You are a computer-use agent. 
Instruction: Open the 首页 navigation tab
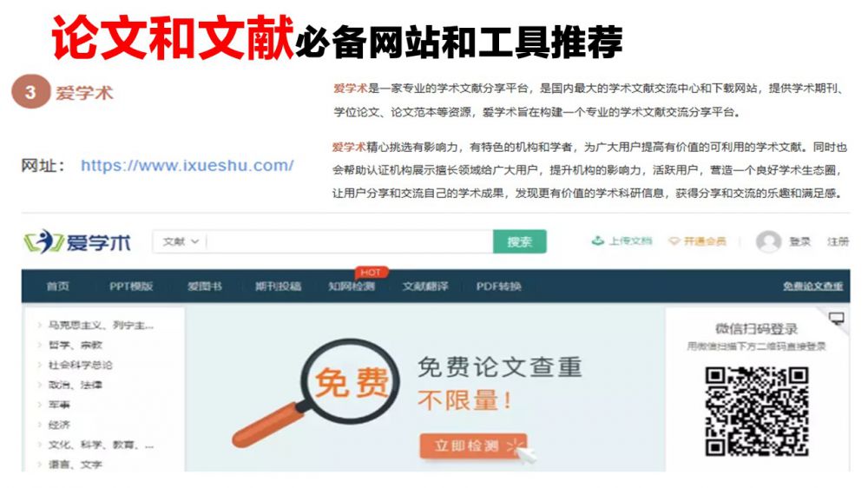(58, 287)
